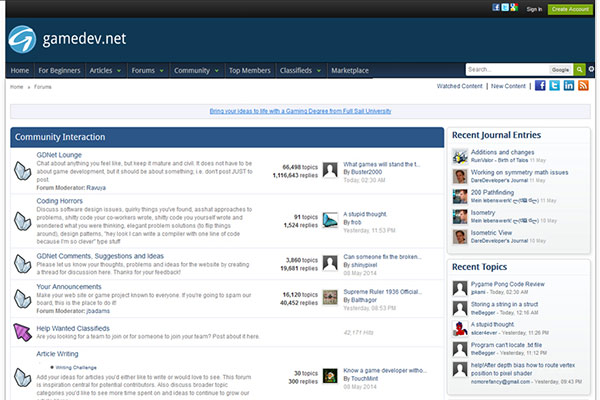The height and width of the screenshot is (400, 600).
Task: Open Program can't locate .txt file topic
Action: click(x=506, y=345)
